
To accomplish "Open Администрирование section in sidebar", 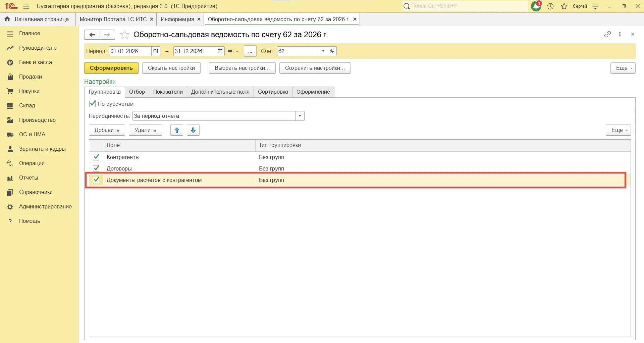I will click(39, 207).
